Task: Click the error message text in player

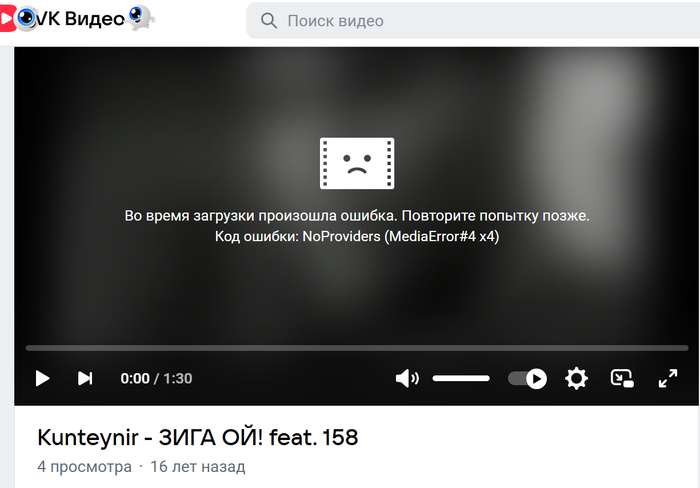Action: point(357,226)
